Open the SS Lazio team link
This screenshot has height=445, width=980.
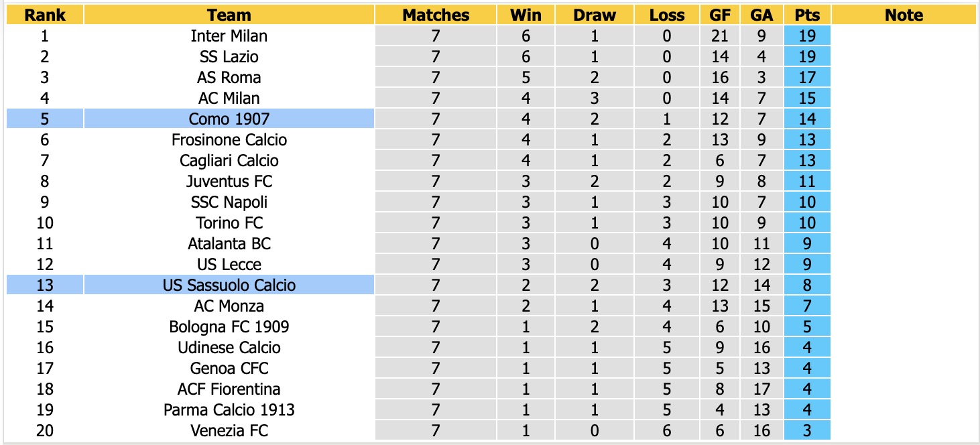pyautogui.click(x=229, y=56)
